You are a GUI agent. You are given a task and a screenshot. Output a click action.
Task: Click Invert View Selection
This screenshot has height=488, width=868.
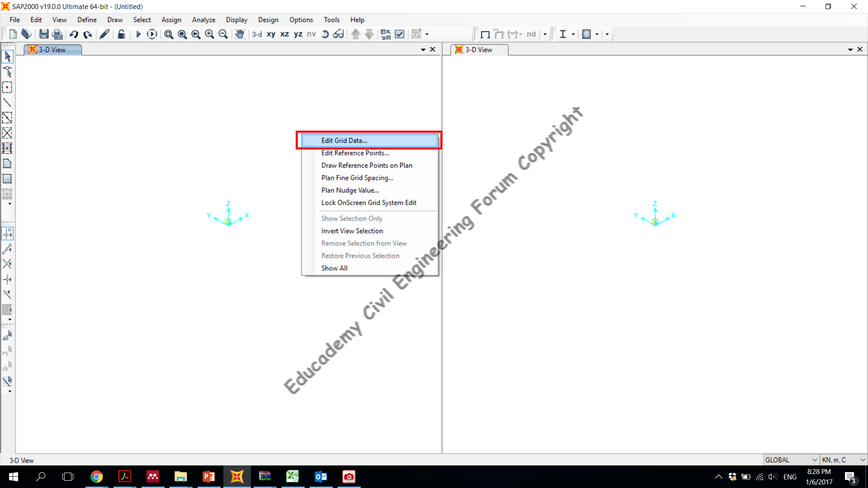(370, 231)
